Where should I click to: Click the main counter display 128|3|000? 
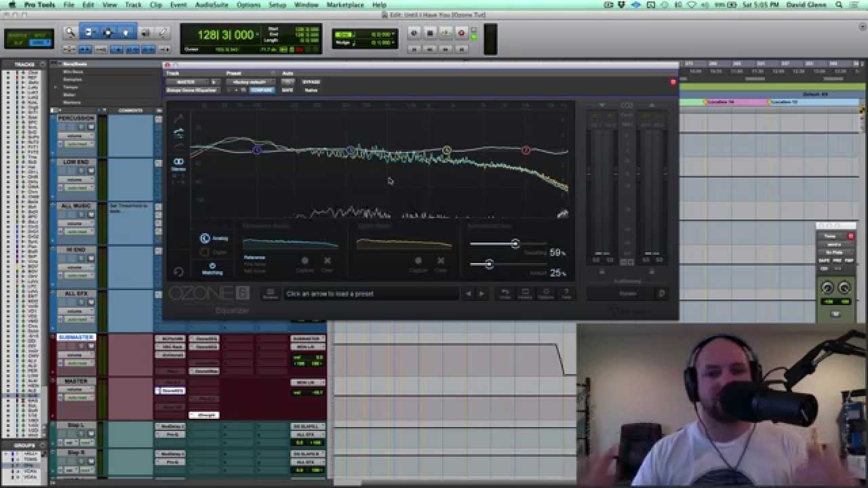226,35
